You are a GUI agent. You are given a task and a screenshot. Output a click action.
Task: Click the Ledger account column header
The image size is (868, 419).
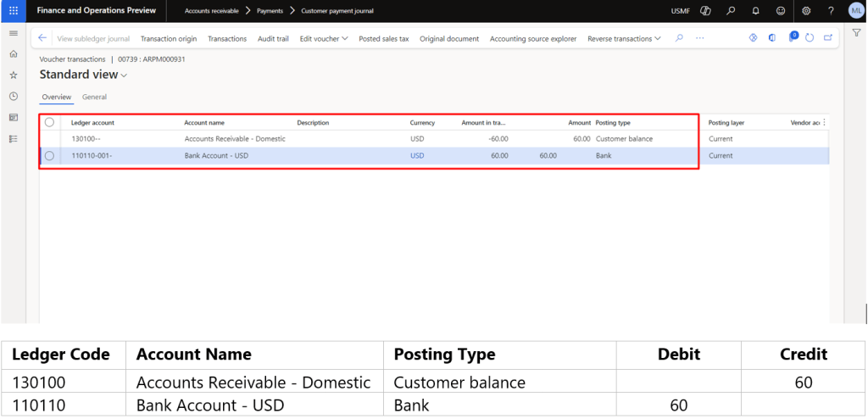pos(92,122)
